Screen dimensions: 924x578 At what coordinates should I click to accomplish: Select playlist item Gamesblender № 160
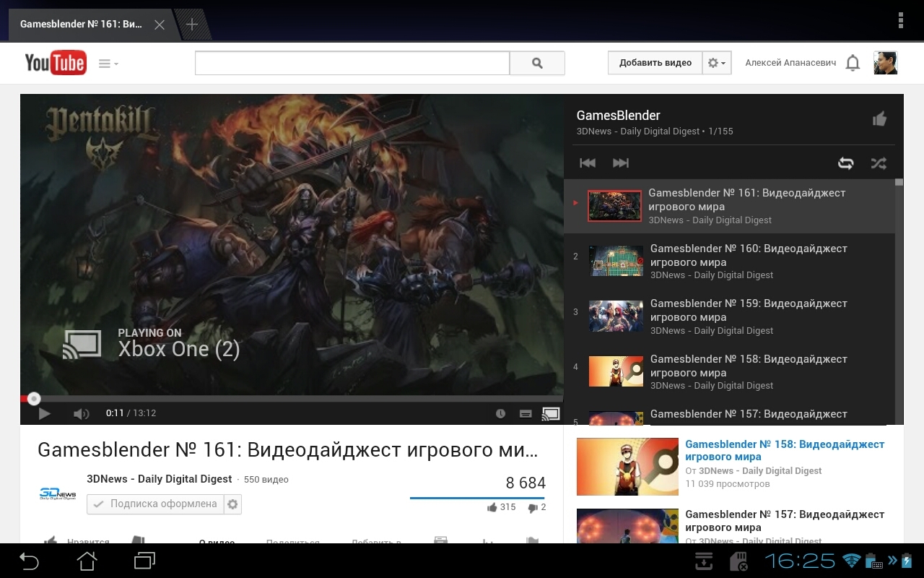729,261
